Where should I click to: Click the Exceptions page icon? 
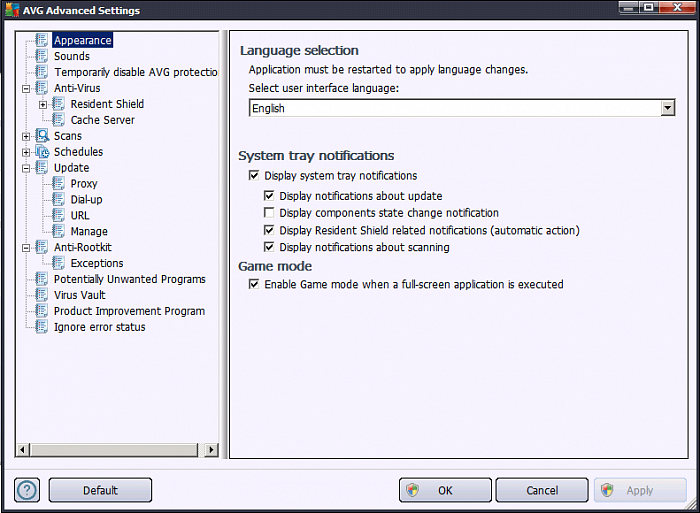click(x=58, y=263)
